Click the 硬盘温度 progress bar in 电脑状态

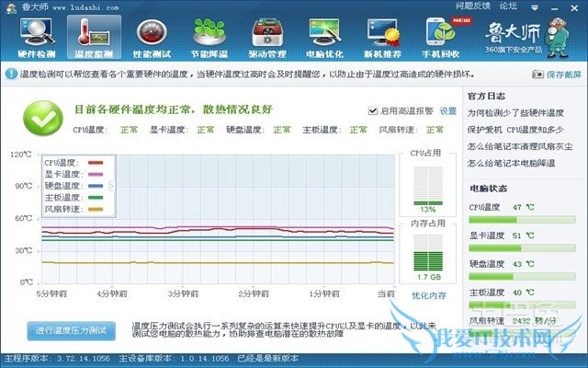[x=522, y=277]
